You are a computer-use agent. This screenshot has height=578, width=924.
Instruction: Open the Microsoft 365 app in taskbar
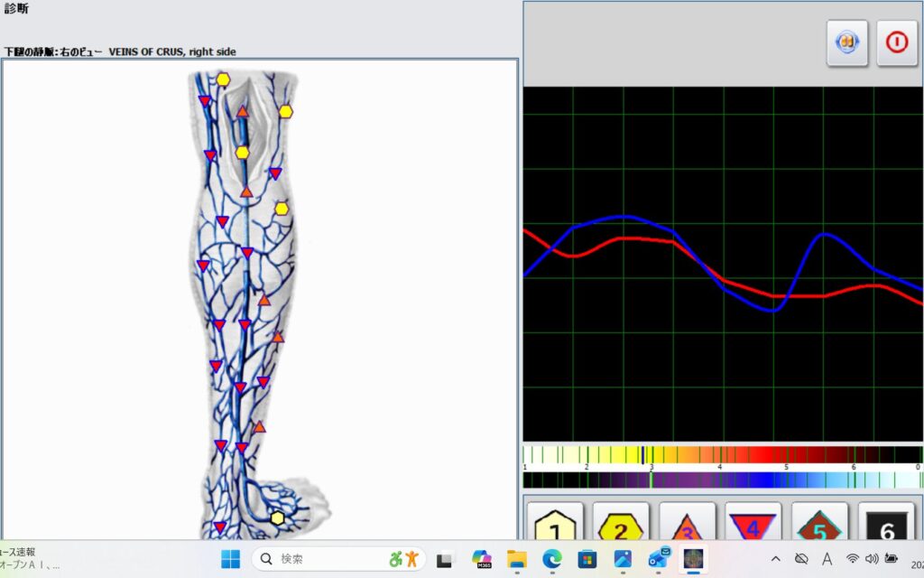click(481, 559)
